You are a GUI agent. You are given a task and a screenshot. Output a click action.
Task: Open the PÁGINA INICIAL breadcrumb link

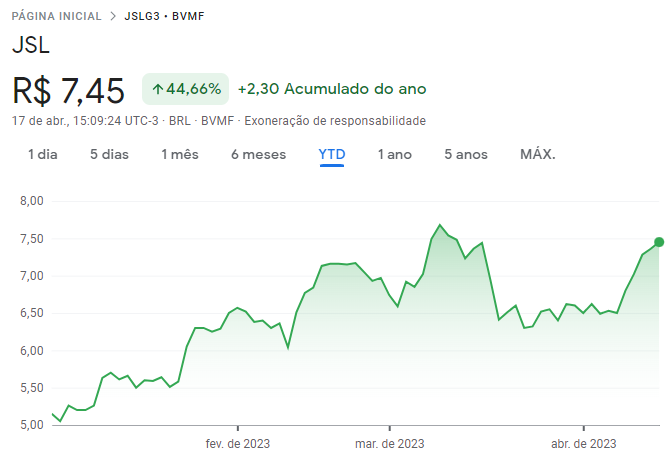click(56, 16)
